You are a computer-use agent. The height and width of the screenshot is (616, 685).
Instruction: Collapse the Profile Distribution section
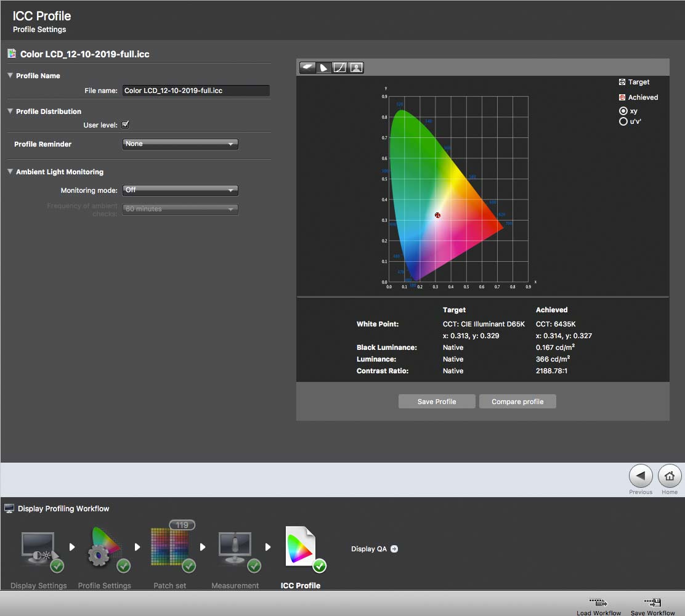point(10,111)
